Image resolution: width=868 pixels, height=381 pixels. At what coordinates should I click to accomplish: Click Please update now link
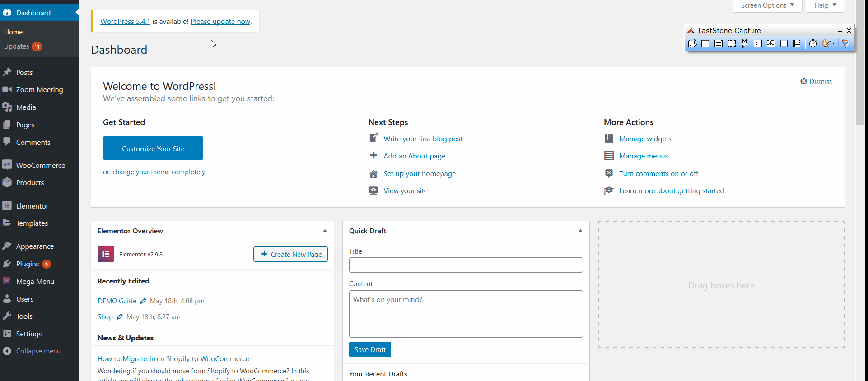[220, 21]
